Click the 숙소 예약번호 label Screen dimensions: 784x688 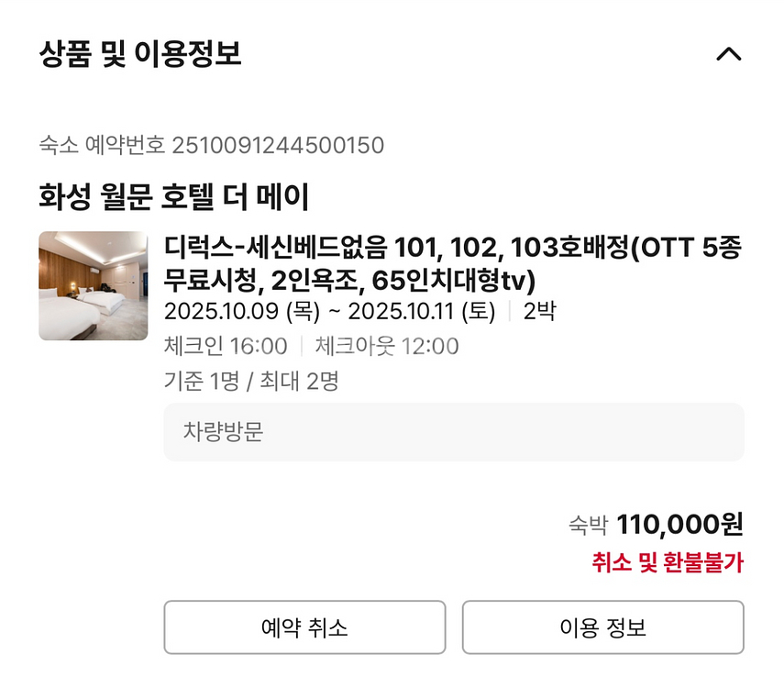102,145
